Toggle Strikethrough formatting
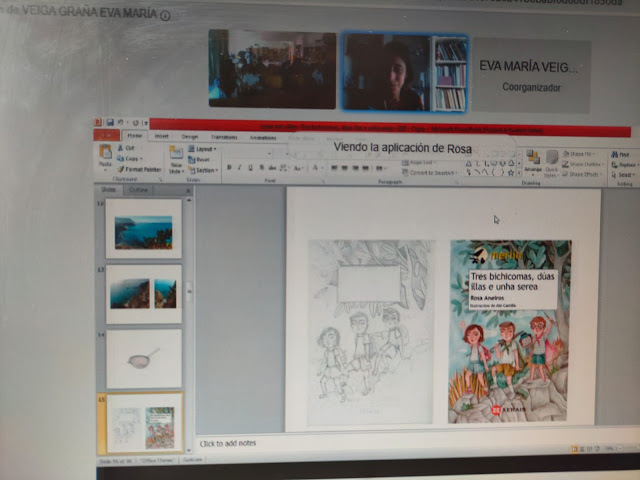 click(x=272, y=168)
